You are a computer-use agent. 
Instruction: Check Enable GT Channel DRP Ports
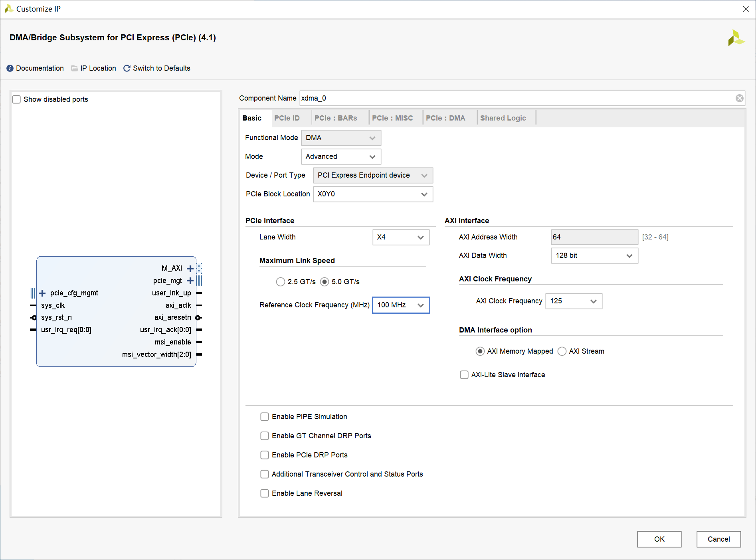pyautogui.click(x=265, y=436)
